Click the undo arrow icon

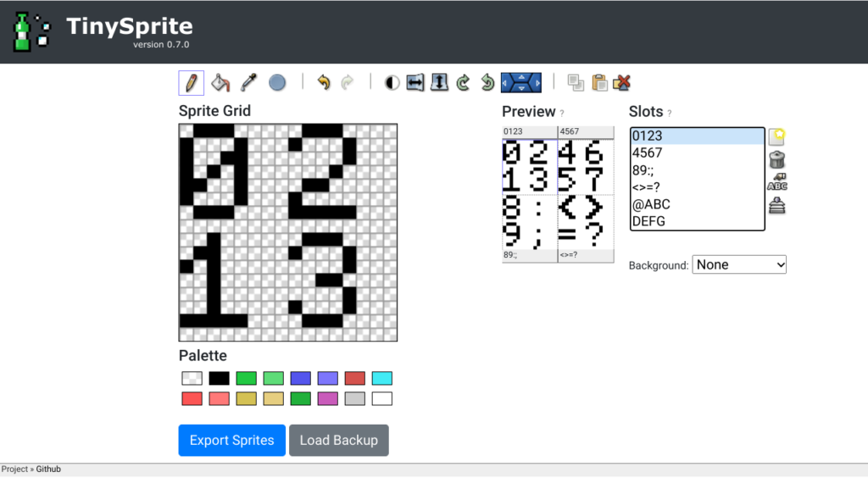click(x=323, y=82)
